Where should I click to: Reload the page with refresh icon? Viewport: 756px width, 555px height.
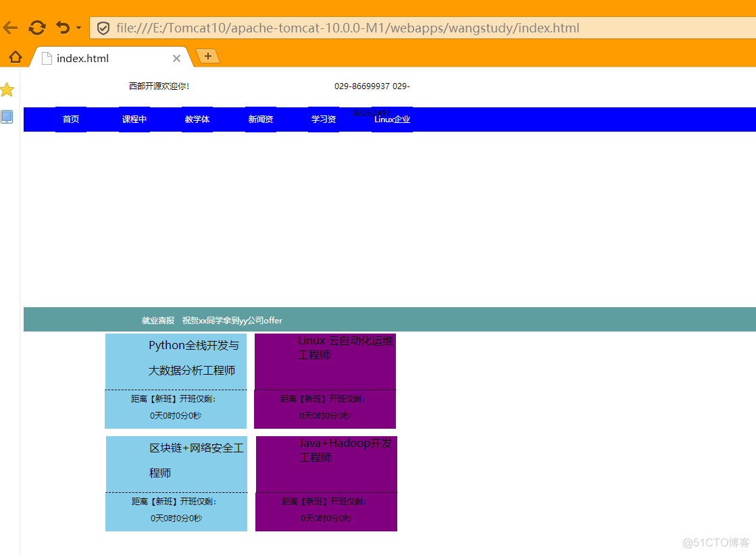37,28
